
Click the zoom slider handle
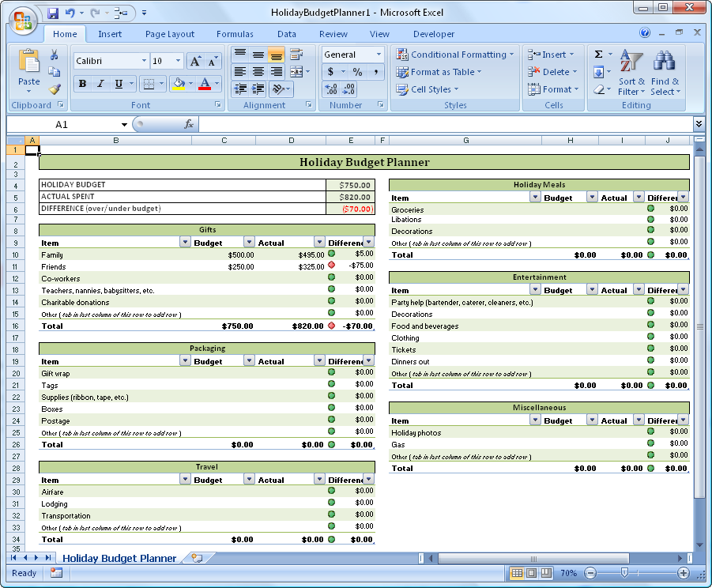click(x=624, y=573)
